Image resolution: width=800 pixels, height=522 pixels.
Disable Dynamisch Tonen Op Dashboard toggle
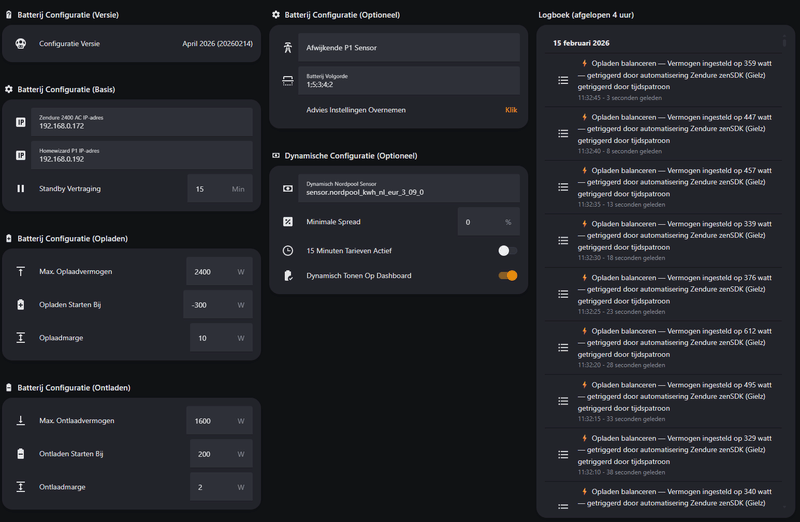click(x=508, y=275)
